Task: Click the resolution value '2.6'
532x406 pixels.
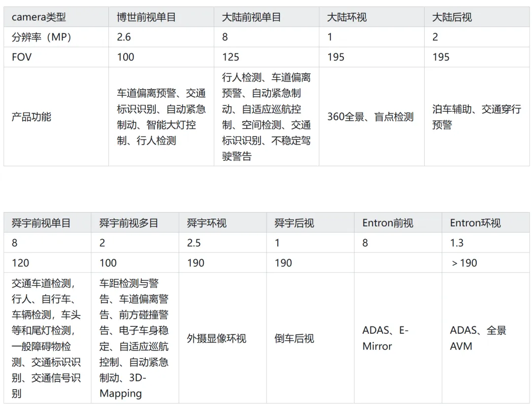Action: click(x=161, y=37)
